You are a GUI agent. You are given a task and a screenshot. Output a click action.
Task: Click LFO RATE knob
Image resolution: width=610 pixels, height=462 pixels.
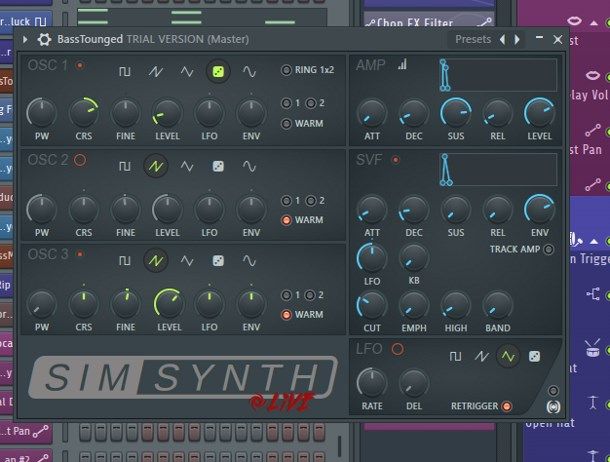coord(372,383)
